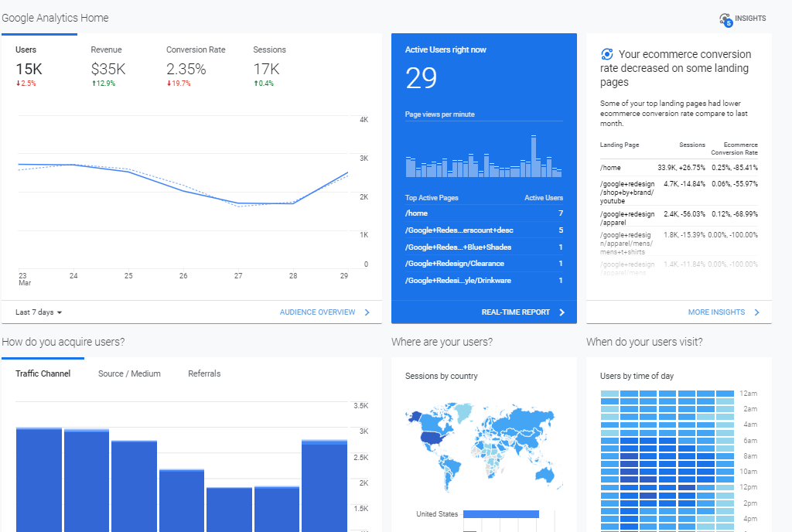The image size is (792, 532).
Task: Click the Users by time of day heatmap
Action: coord(667,460)
